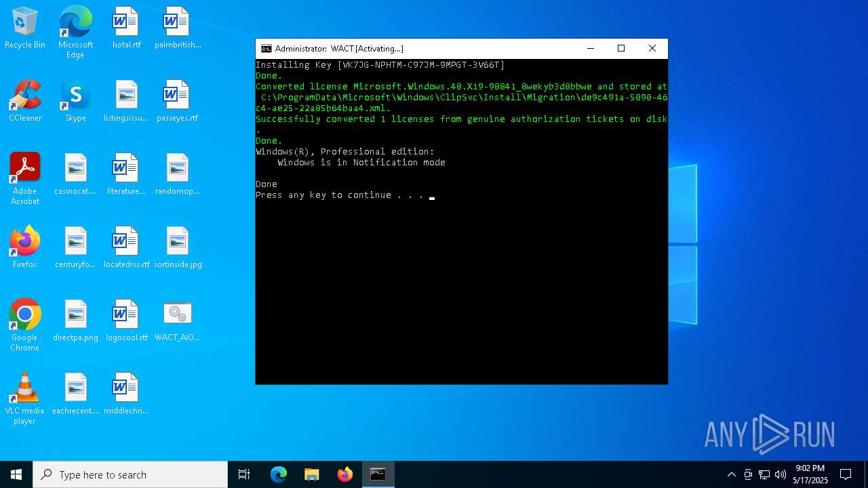Click the 'Installing Key' line in console
Viewport: 868px width, 488px height.
click(x=380, y=65)
